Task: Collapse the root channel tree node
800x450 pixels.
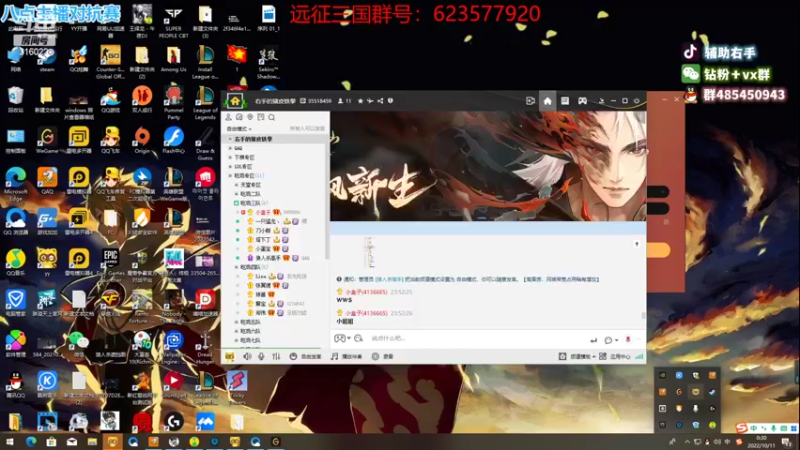Action: coord(230,139)
